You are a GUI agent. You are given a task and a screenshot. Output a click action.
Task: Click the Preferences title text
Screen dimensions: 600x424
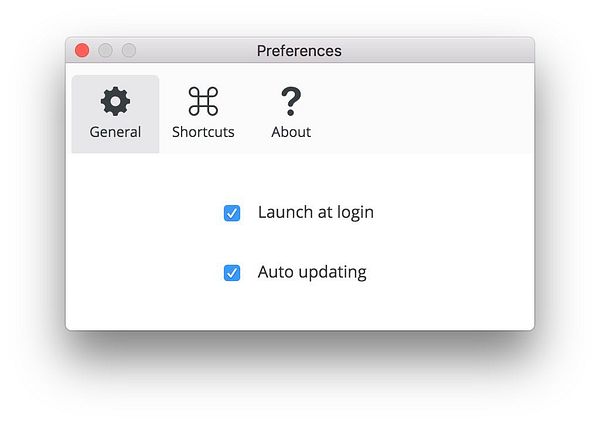click(299, 50)
